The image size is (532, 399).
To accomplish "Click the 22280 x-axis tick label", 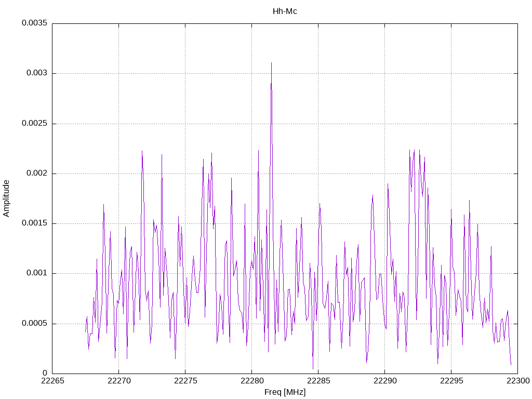I will [251, 382].
